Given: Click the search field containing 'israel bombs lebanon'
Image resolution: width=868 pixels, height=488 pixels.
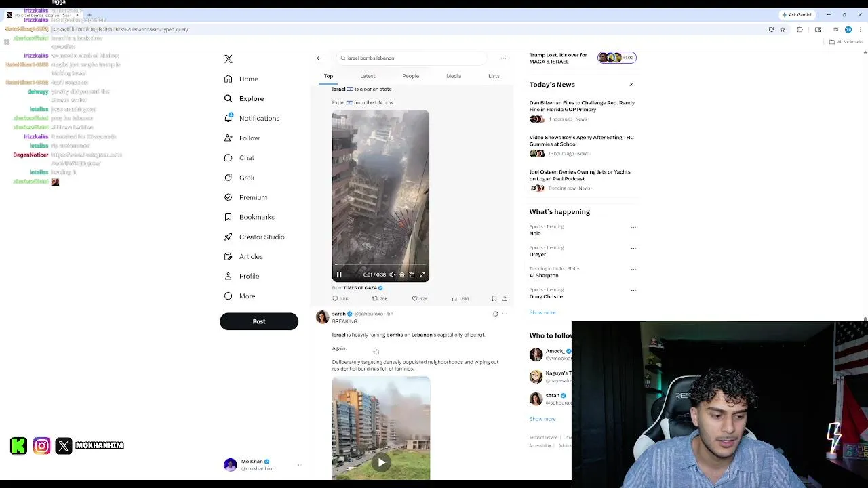Looking at the screenshot, I should point(410,58).
